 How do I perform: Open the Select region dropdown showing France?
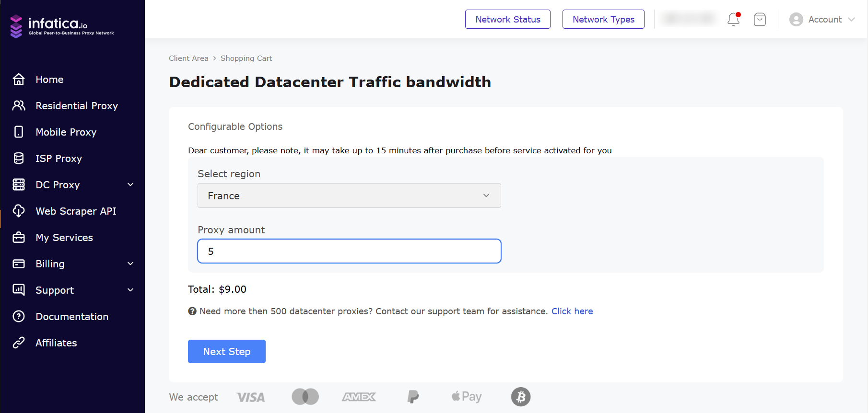point(349,195)
